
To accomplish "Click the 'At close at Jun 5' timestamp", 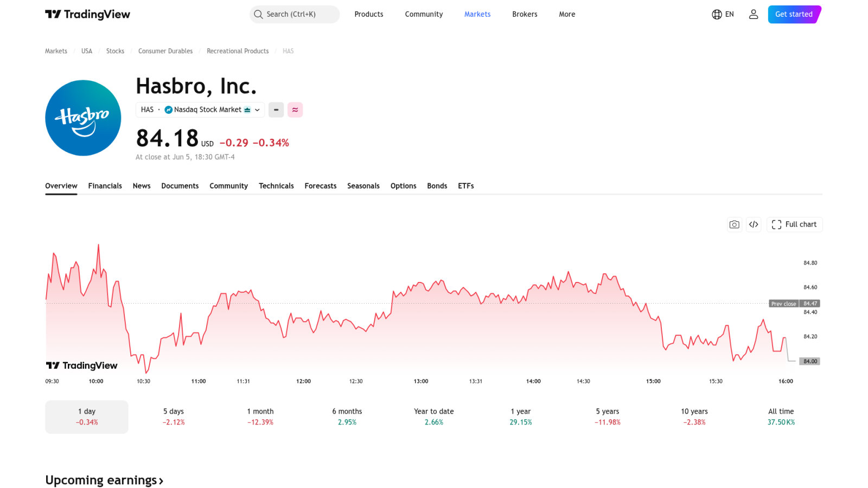I will click(x=185, y=157).
